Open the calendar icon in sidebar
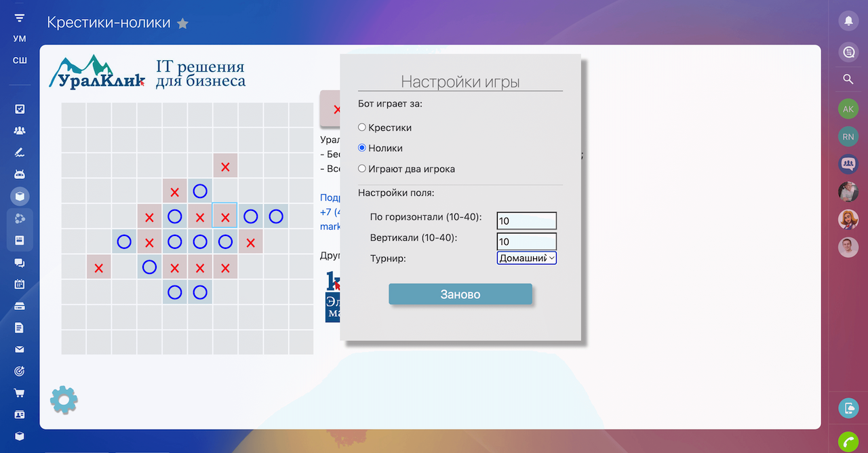Image resolution: width=868 pixels, height=453 pixels. click(x=20, y=284)
